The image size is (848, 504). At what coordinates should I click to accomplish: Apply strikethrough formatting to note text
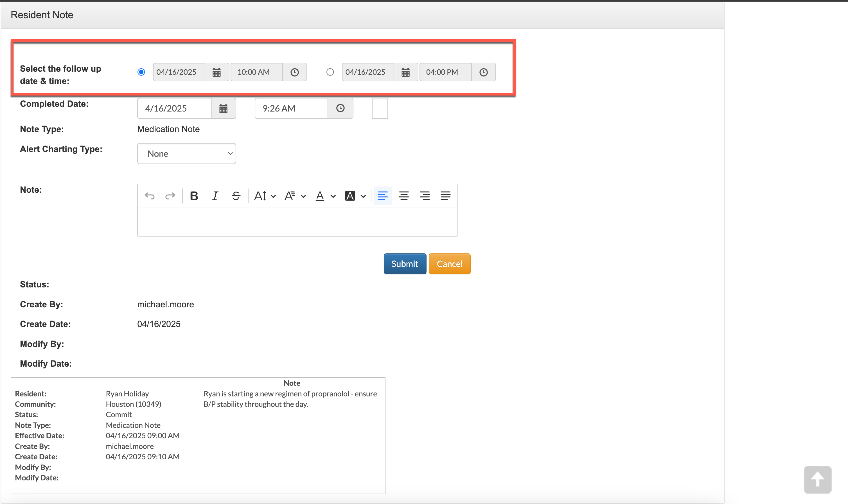tap(236, 196)
